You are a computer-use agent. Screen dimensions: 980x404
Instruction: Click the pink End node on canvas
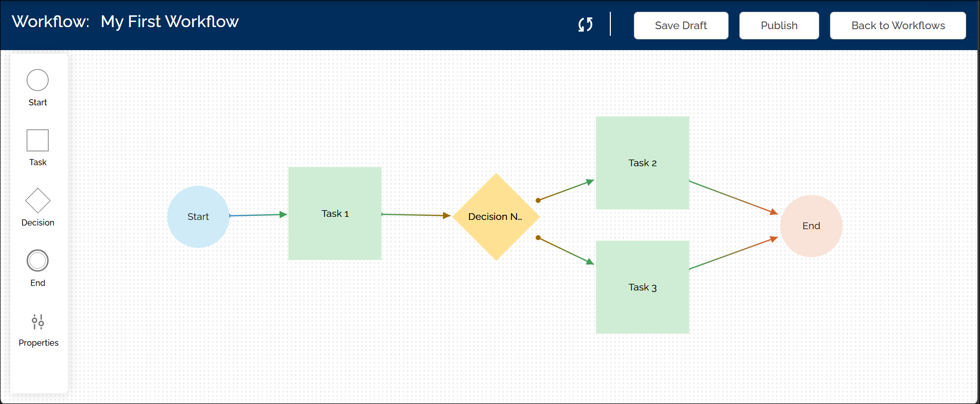pyautogui.click(x=811, y=226)
